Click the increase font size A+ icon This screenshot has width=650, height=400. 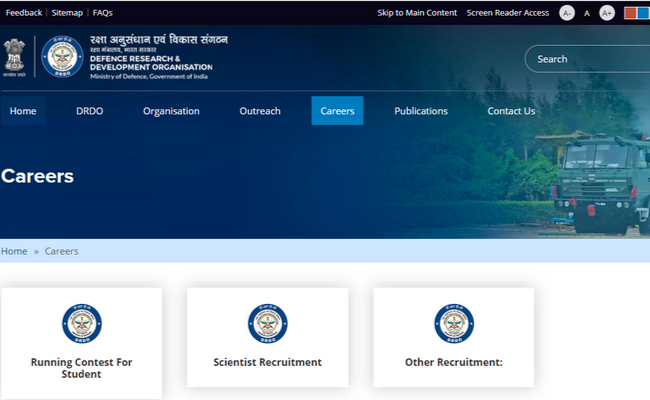[x=606, y=13]
